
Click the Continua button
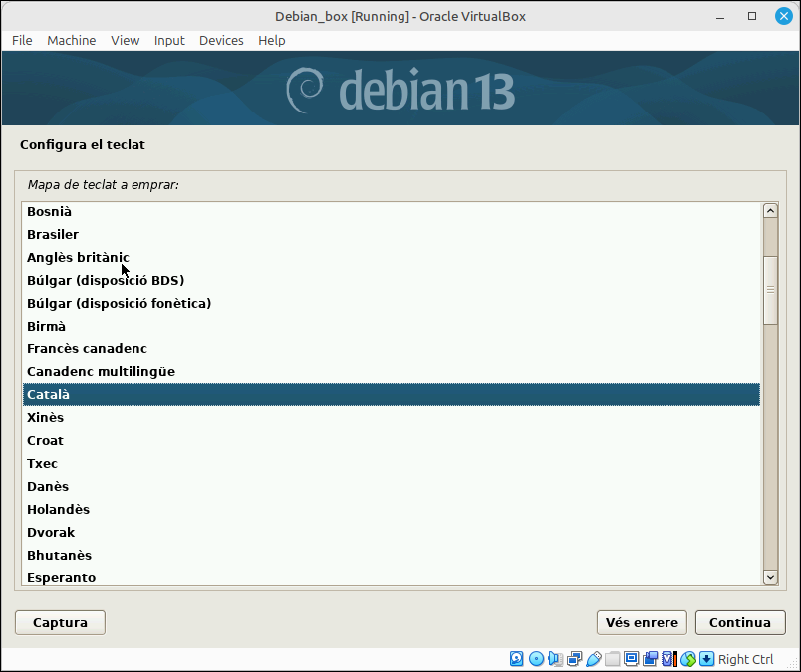[x=740, y=622]
